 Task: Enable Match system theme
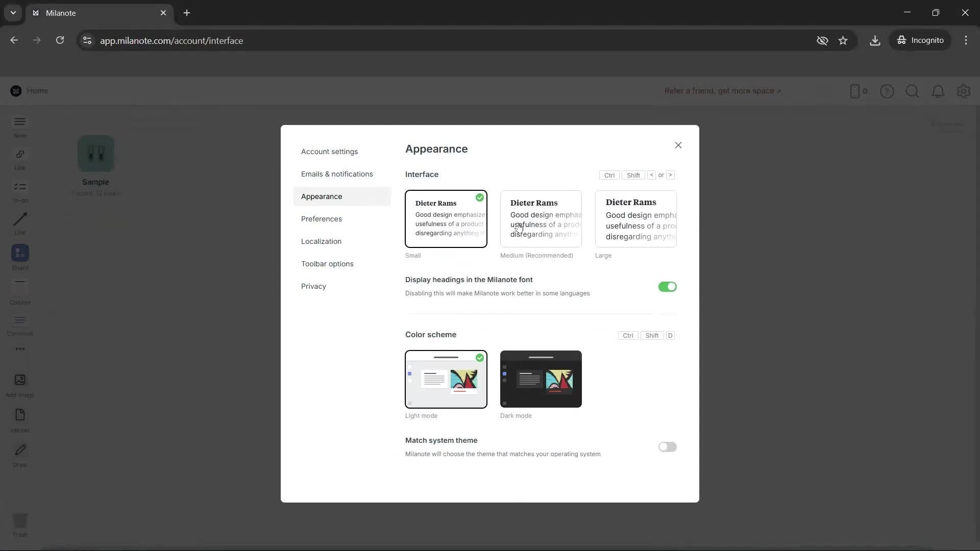[x=668, y=446]
